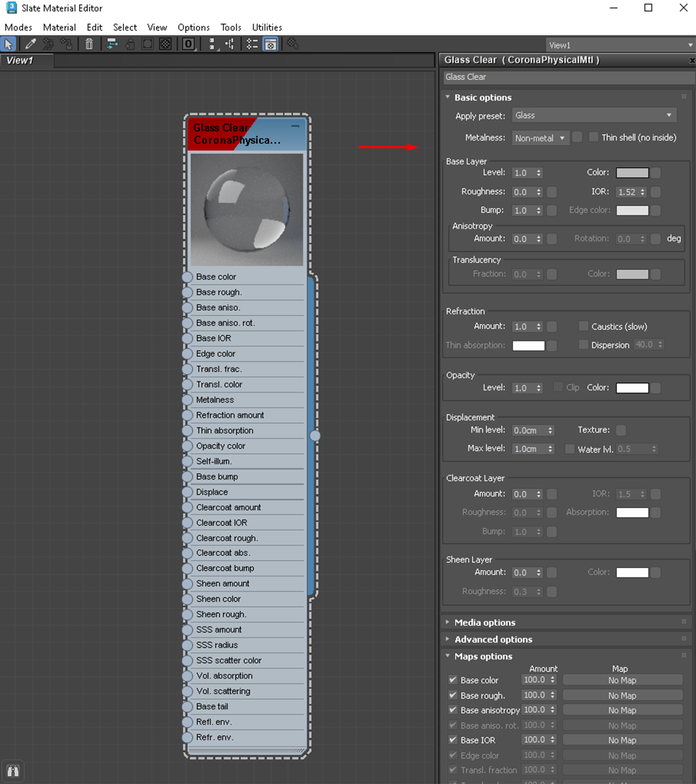Open the Modes menu
The height and width of the screenshot is (784, 696).
click(x=18, y=27)
